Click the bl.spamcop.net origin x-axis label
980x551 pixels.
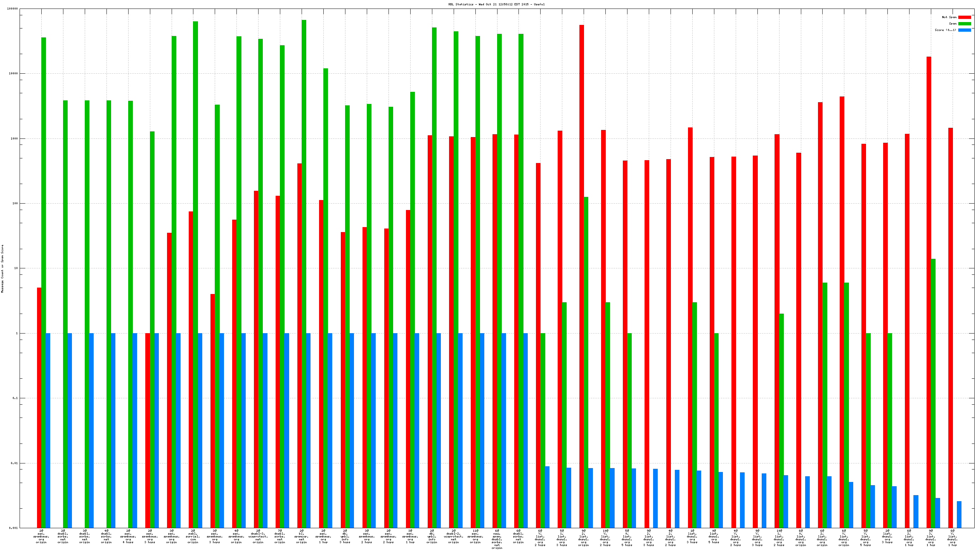301,536
